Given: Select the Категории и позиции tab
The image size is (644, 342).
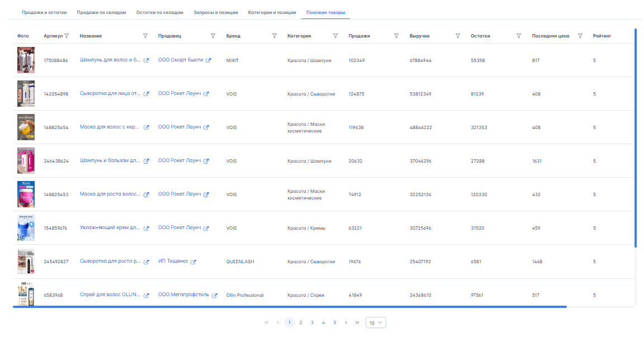Looking at the screenshot, I should [272, 12].
